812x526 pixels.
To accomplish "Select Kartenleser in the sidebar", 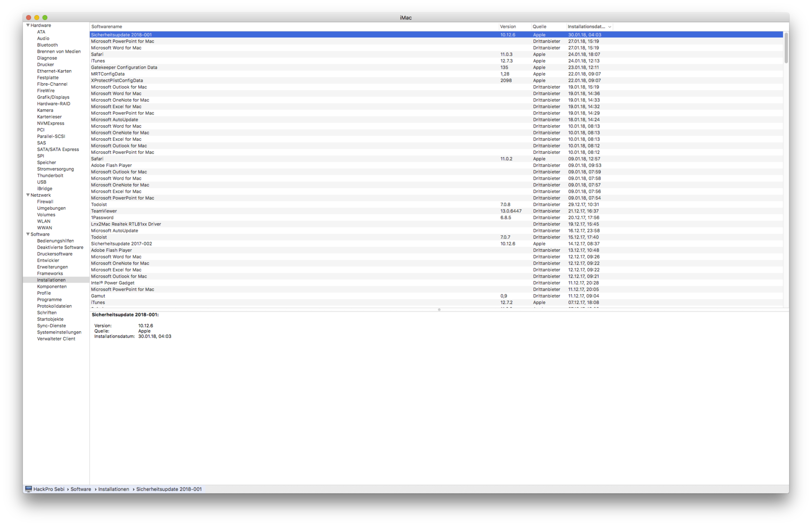I will pos(49,117).
